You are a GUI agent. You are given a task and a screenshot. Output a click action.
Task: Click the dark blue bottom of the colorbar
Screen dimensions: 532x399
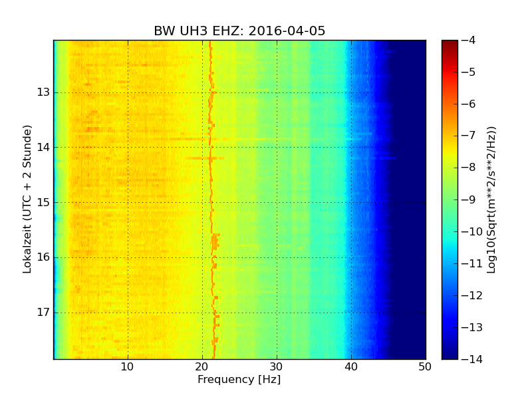[450, 354]
